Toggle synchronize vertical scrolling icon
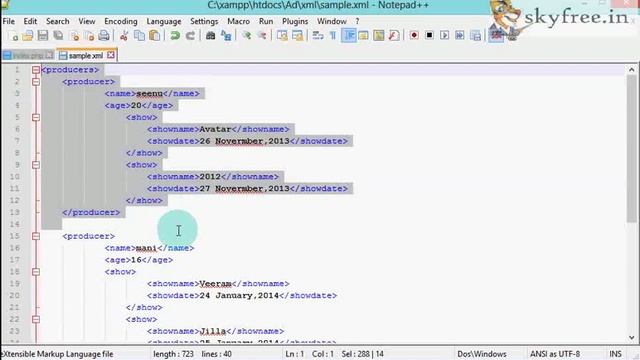The width and height of the screenshot is (640, 360). pos(282,36)
